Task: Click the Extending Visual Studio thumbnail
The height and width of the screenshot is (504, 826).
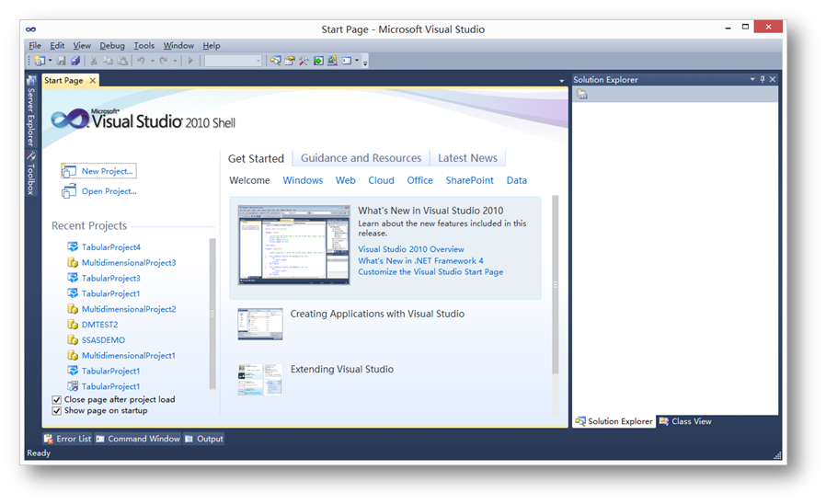Action: click(259, 379)
